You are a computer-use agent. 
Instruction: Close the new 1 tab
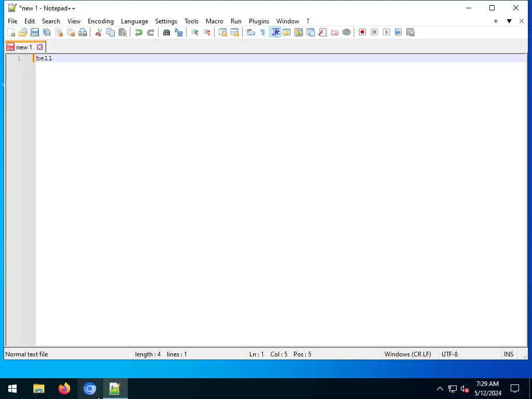39,47
